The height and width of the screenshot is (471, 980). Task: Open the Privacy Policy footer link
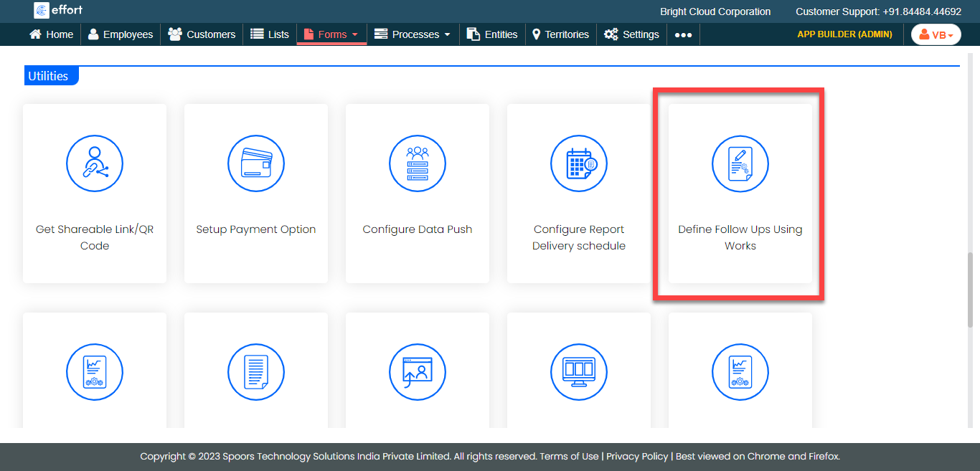tap(638, 456)
